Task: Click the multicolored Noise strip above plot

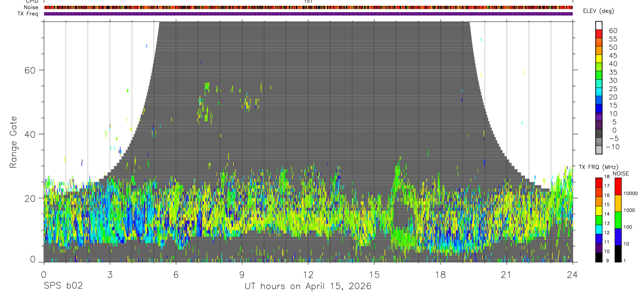Action: click(308, 7)
